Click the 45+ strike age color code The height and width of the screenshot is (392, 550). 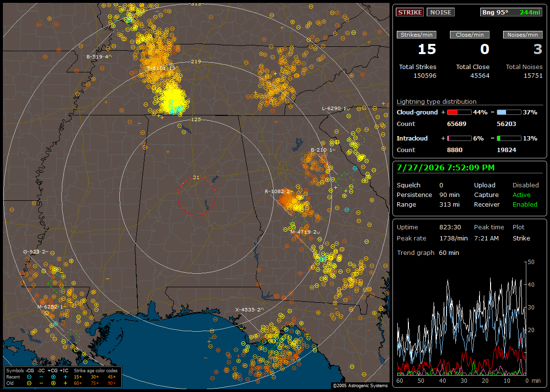click(x=112, y=377)
